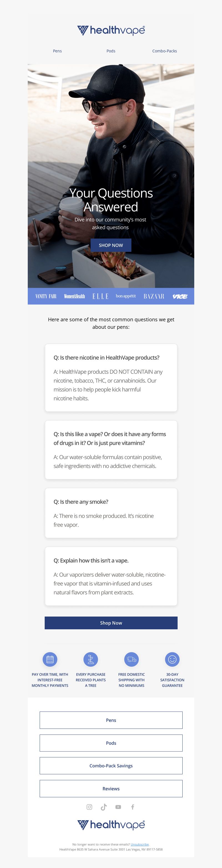Open the Facebook social icon
The height and width of the screenshot is (868, 222).
pos(133,807)
